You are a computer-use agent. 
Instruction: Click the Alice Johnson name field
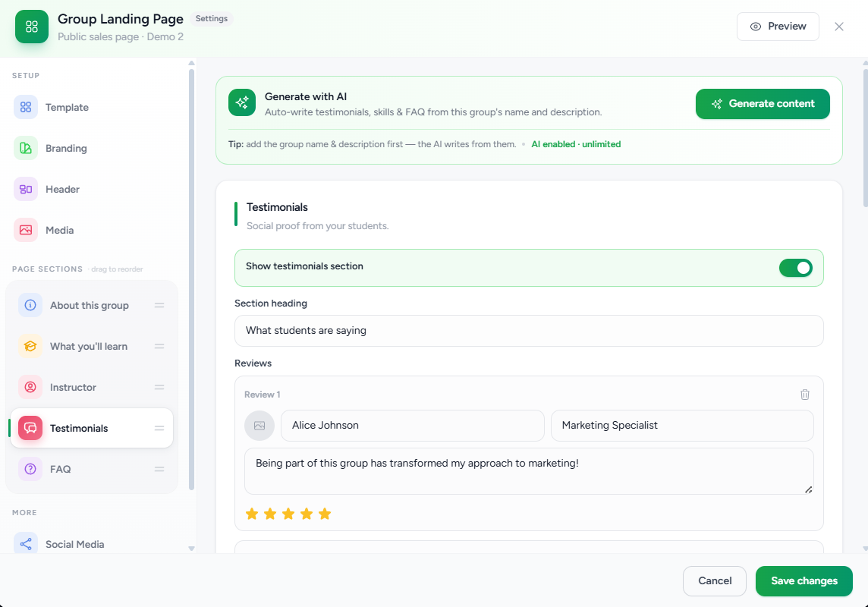413,426
